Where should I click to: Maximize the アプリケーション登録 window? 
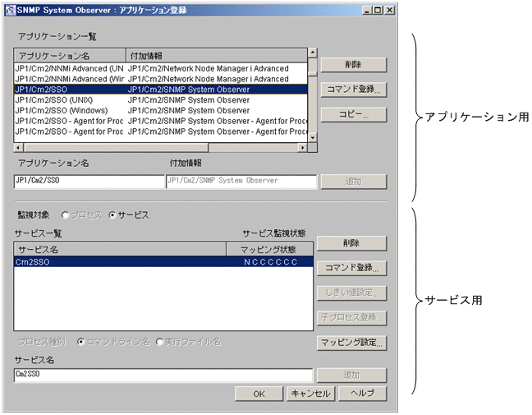(377, 10)
